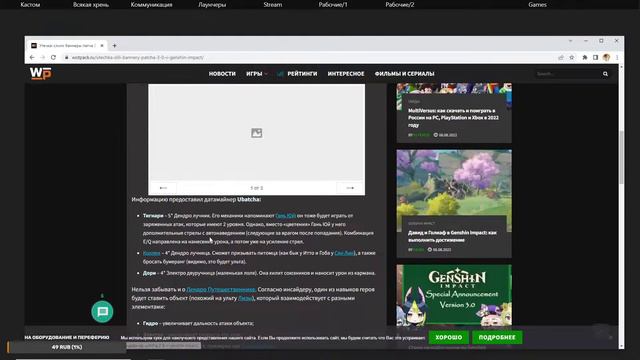640x360 pixels.
Task: Dismiss the cookie banner close icon
Action: (611, 338)
